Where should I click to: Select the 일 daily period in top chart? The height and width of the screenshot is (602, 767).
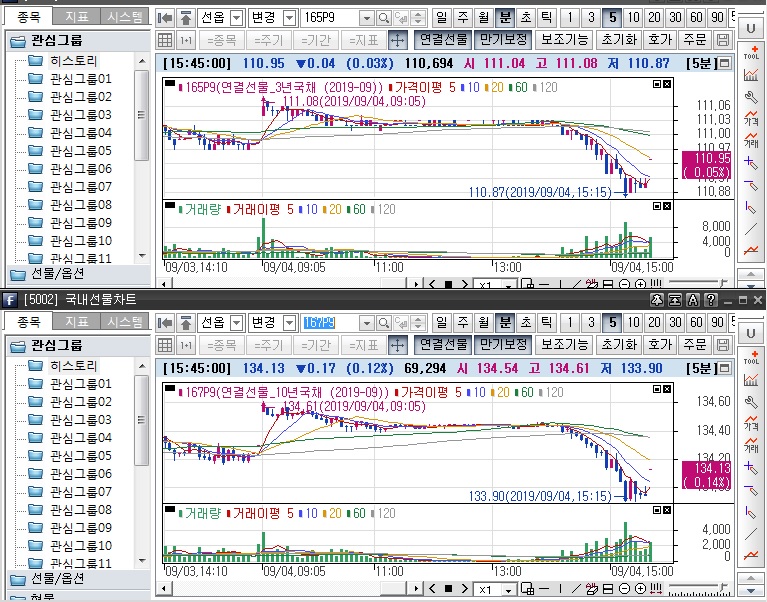(x=443, y=18)
